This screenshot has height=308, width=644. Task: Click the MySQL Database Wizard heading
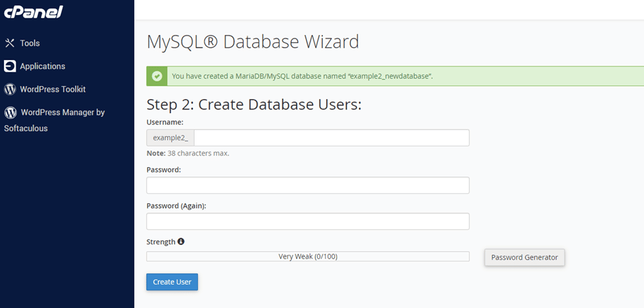pyautogui.click(x=253, y=42)
